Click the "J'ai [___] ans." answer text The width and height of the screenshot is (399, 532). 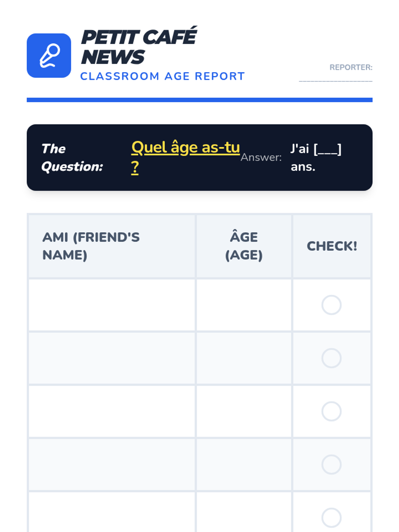pos(316,158)
